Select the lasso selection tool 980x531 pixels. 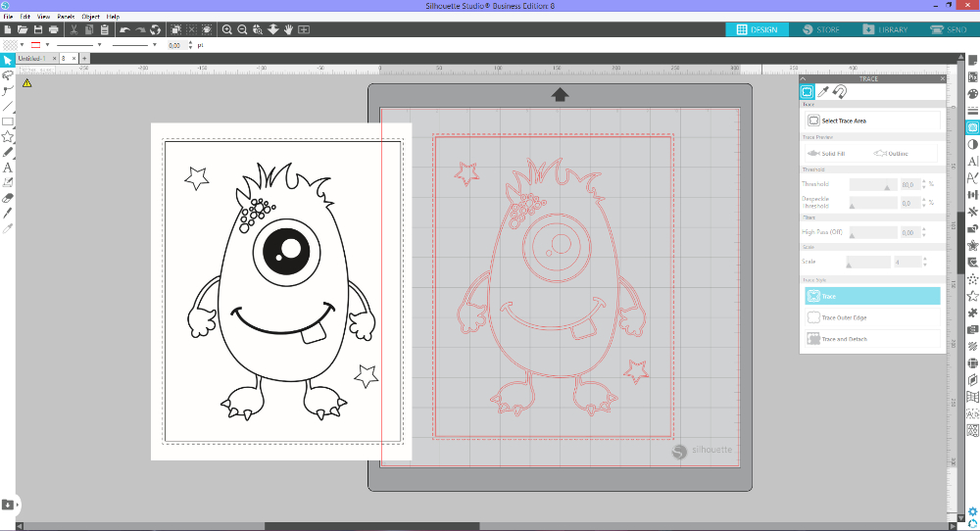coord(8,75)
